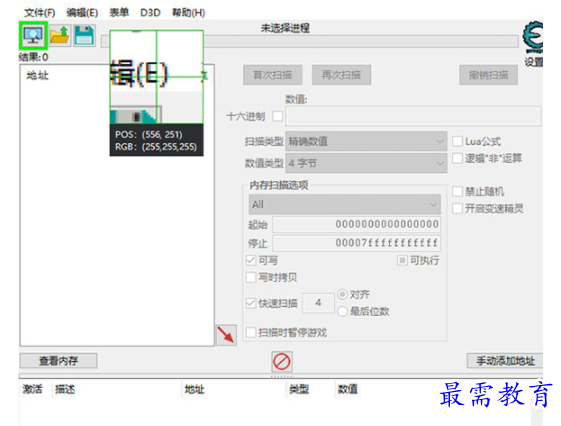Viewport: 561px width, 426px height.
Task: Click the 激活 column header
Action: pos(32,389)
